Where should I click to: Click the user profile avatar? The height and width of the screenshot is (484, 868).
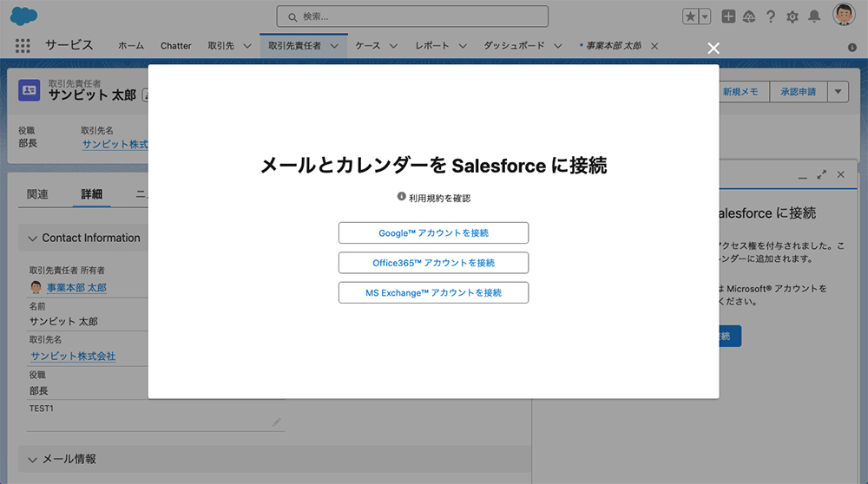tap(844, 15)
